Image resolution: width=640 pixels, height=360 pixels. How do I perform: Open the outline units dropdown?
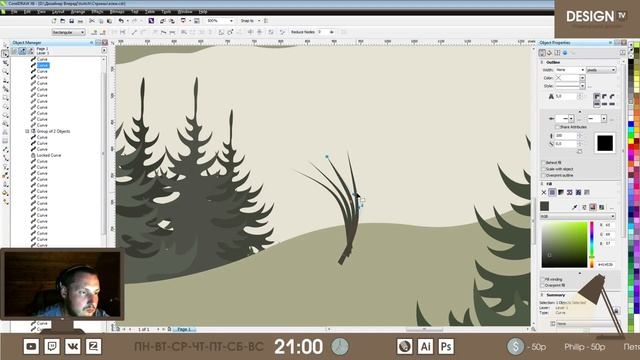coord(601,70)
